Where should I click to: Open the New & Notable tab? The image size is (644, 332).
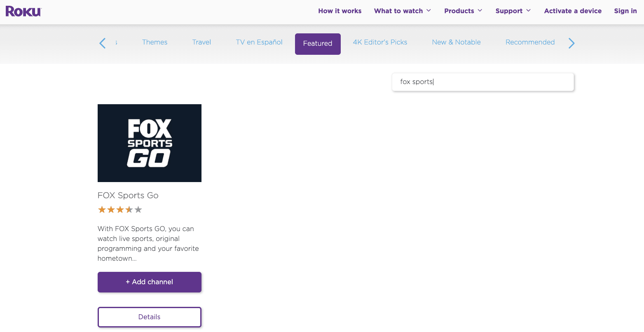(x=456, y=42)
